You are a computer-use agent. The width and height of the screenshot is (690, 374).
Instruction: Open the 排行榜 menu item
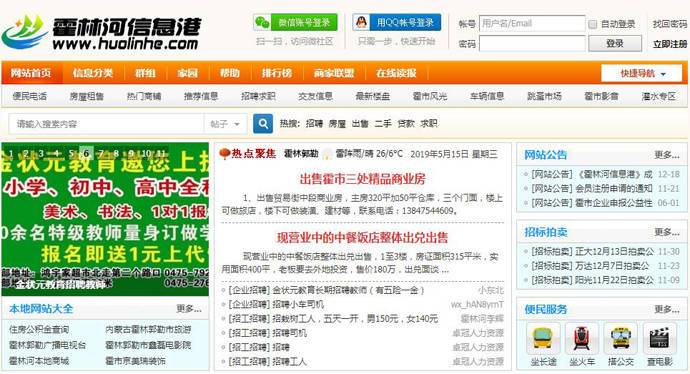277,73
